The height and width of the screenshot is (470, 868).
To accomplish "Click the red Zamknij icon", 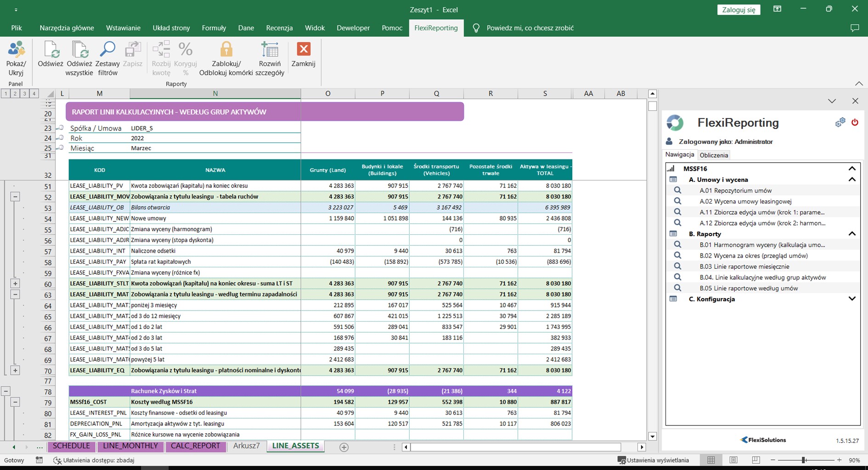I will click(x=304, y=50).
